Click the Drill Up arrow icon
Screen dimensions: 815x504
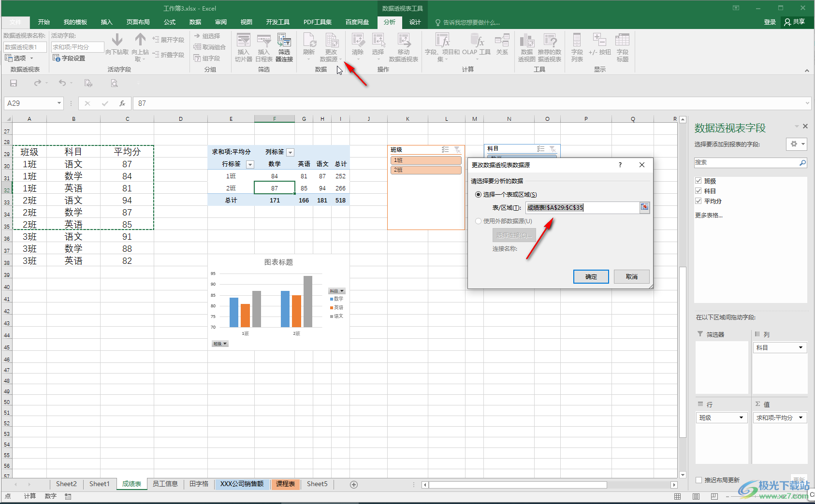pyautogui.click(x=140, y=40)
